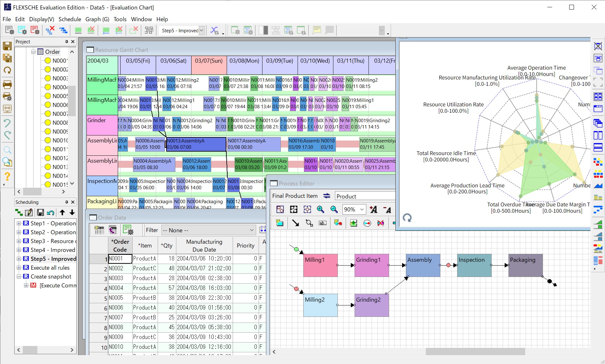Open the Schedule menu
Screen dimensions: 605x364
(x=70, y=19)
